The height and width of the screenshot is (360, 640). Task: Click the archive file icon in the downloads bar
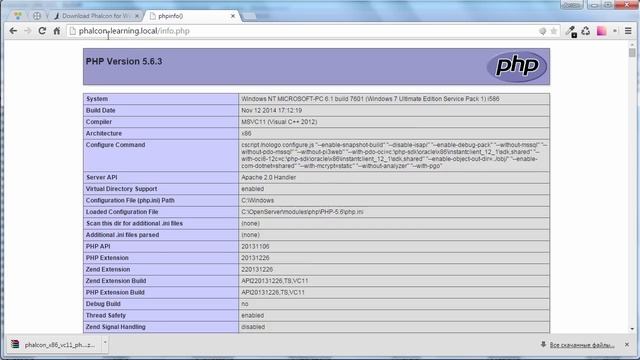pos(16,344)
